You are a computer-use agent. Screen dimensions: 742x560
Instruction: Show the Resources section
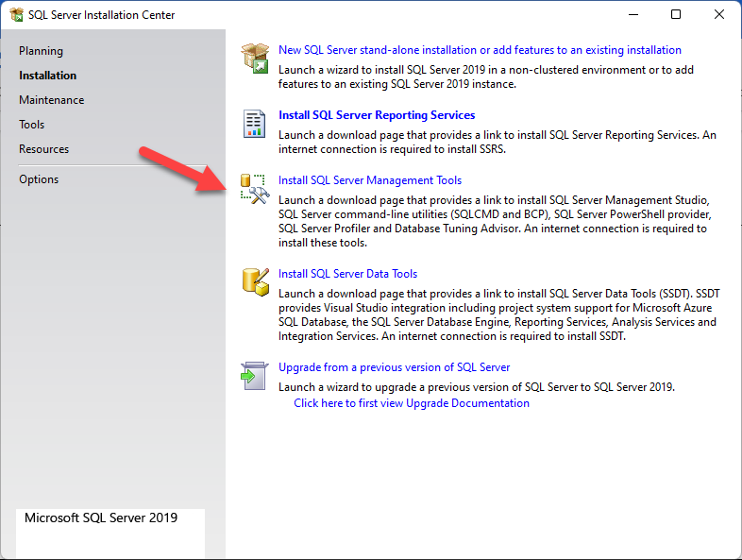pos(43,149)
